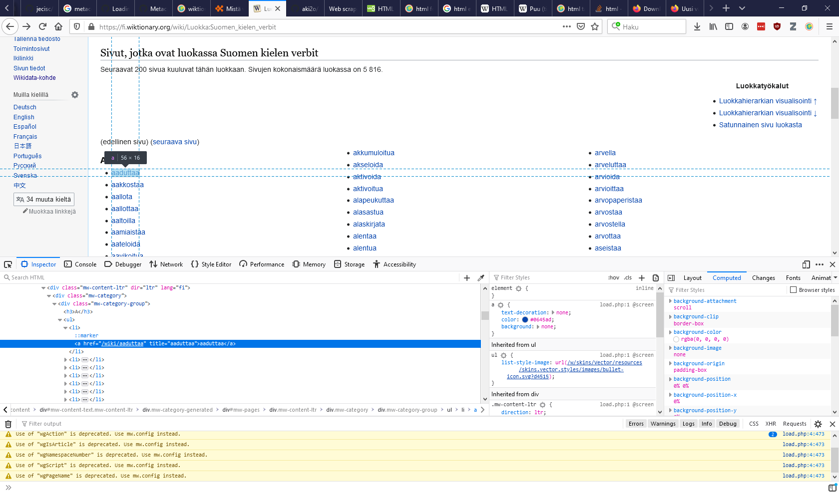Click the eyedropper tool in Inspector
839x504 pixels.
click(x=481, y=278)
